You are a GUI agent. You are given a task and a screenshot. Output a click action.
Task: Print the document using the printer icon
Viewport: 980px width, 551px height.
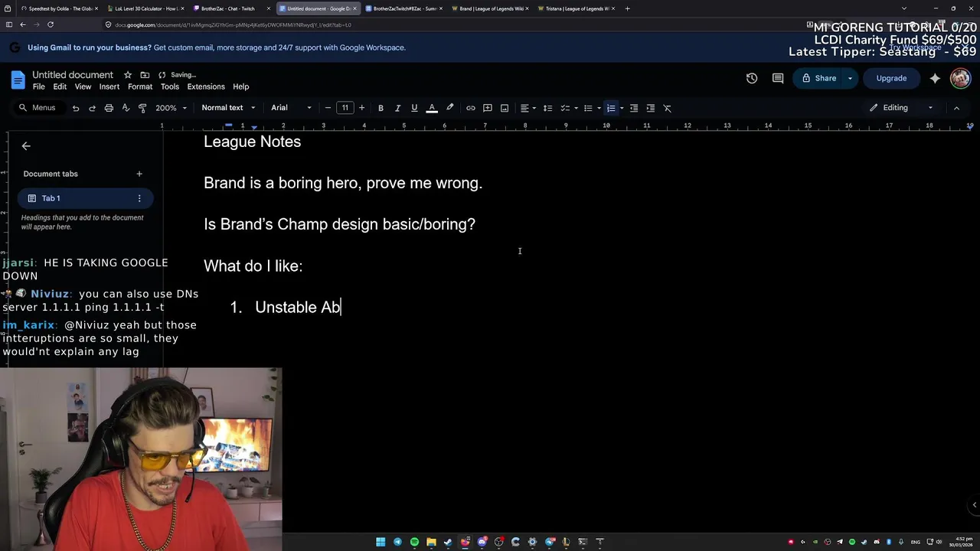pyautogui.click(x=109, y=108)
